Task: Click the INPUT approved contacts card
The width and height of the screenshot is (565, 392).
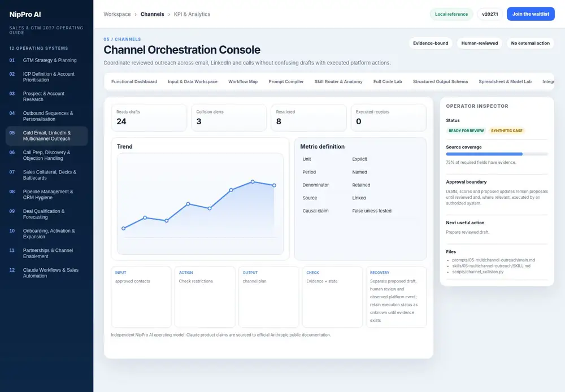Action: [x=141, y=297]
